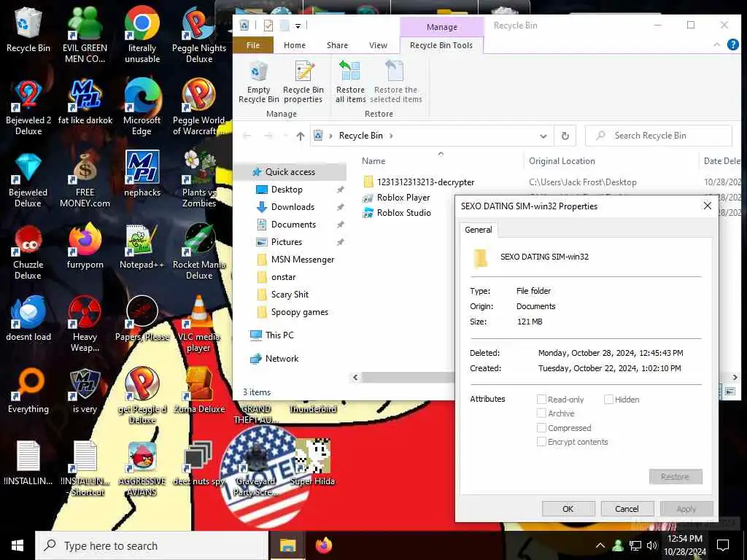Click OK in the Properties dialog
Screen dimensions: 747x560
click(568, 508)
